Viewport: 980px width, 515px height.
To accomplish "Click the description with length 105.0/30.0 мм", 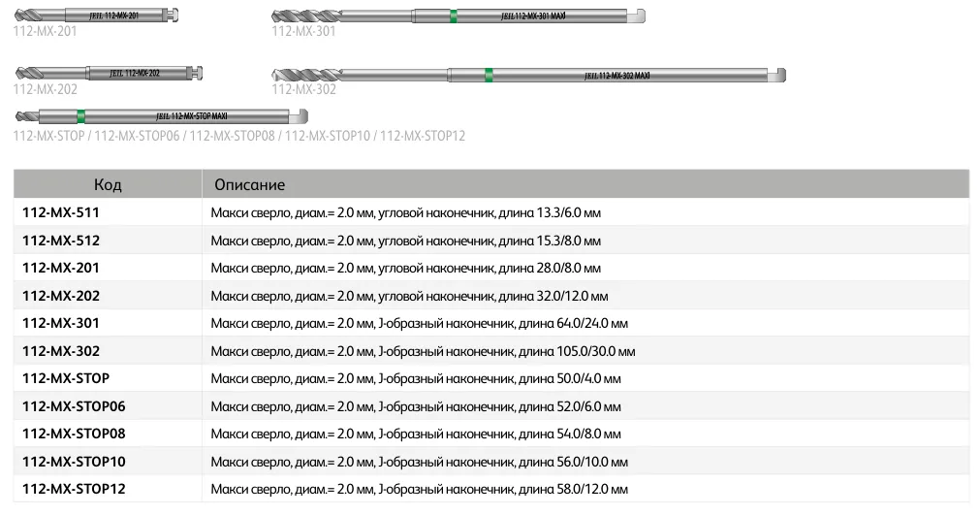I will click(423, 351).
